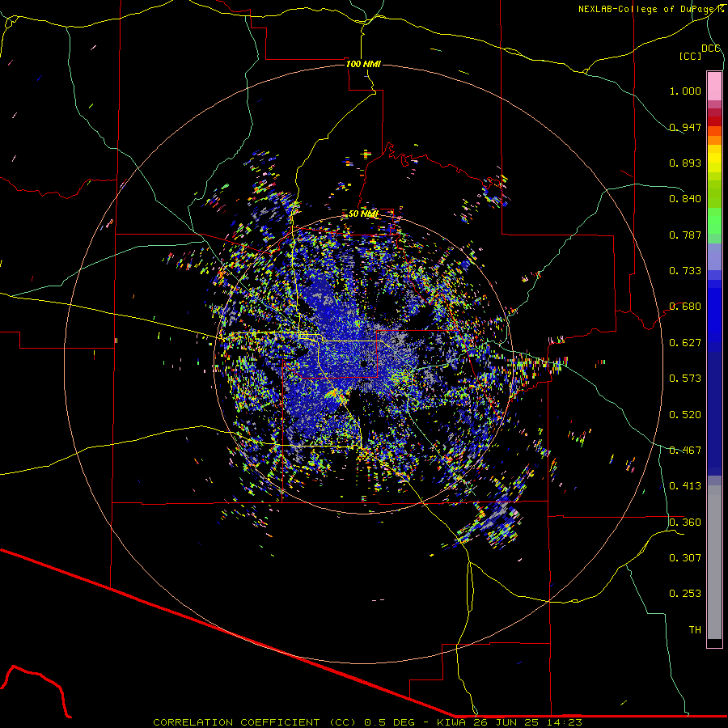Screen dimensions: 728x728
Task: Click the 100 NMI range ring label
Action: click(363, 64)
